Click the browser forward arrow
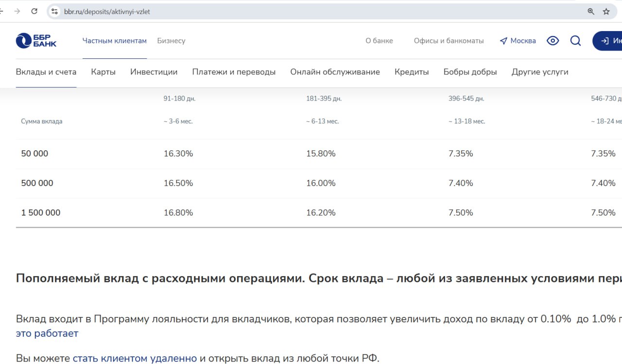This screenshot has width=622, height=364. click(x=17, y=11)
